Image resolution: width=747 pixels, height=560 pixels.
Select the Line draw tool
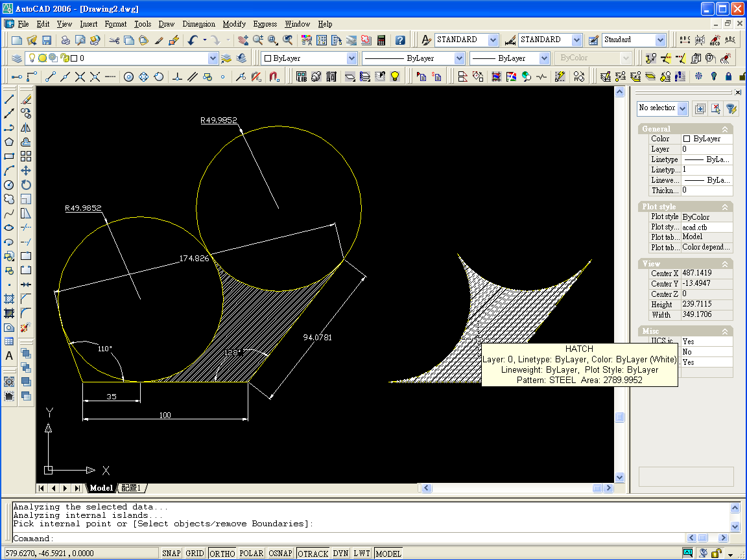click(9, 99)
